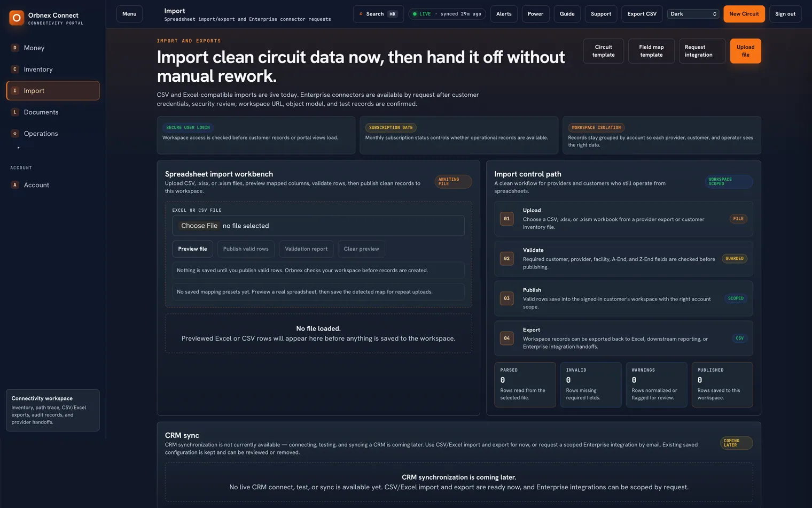Click Export CSV in the top bar
Screen dimensions: 812x508
tap(642, 14)
